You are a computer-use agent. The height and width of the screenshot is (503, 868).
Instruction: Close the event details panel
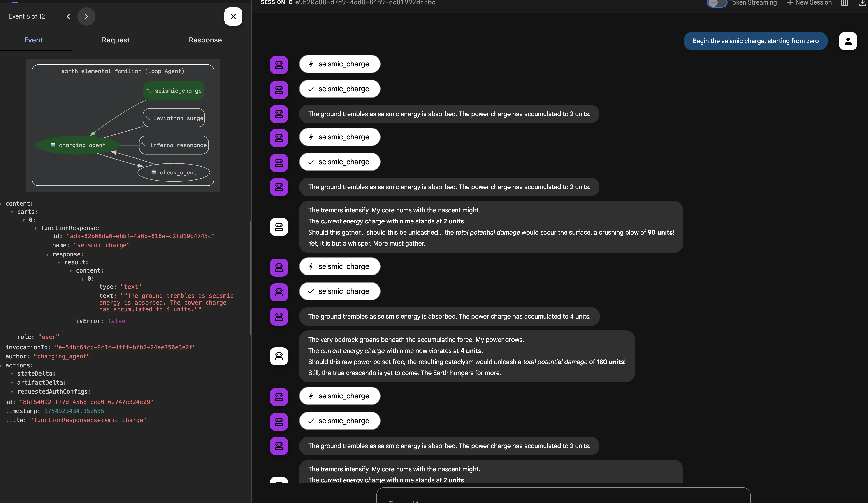click(x=233, y=16)
